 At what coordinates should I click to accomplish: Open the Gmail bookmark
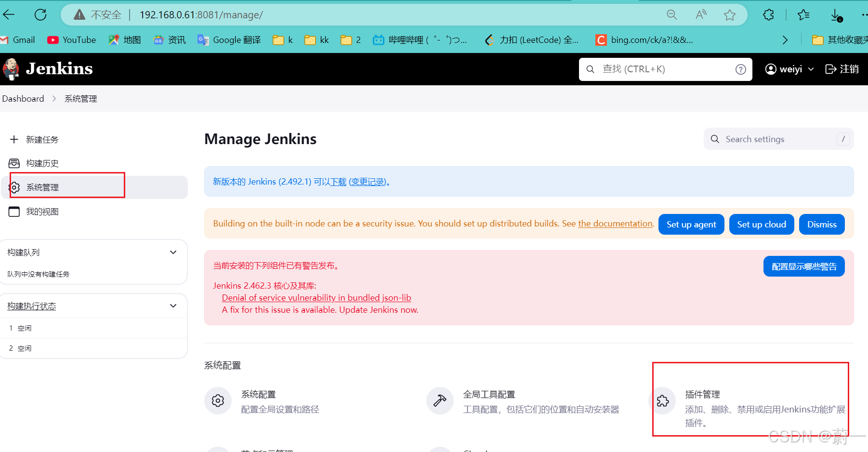click(x=18, y=40)
